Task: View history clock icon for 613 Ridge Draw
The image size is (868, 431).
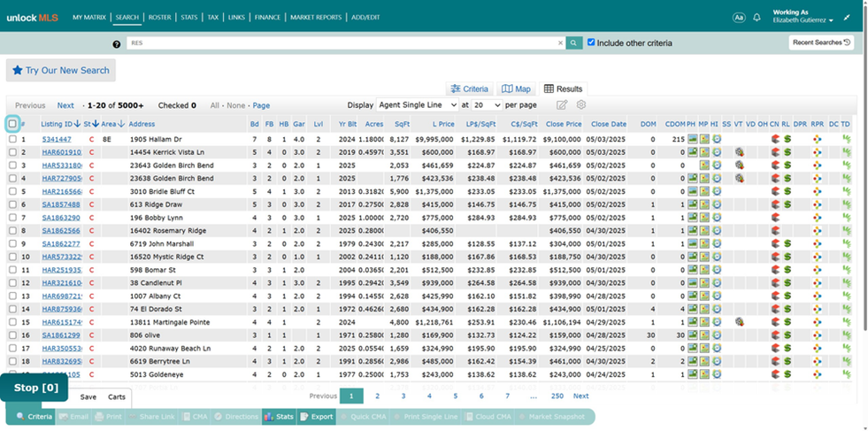Action: (x=717, y=204)
